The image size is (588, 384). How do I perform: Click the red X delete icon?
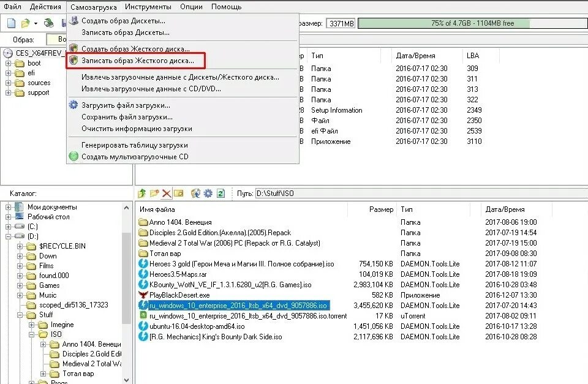(x=167, y=194)
